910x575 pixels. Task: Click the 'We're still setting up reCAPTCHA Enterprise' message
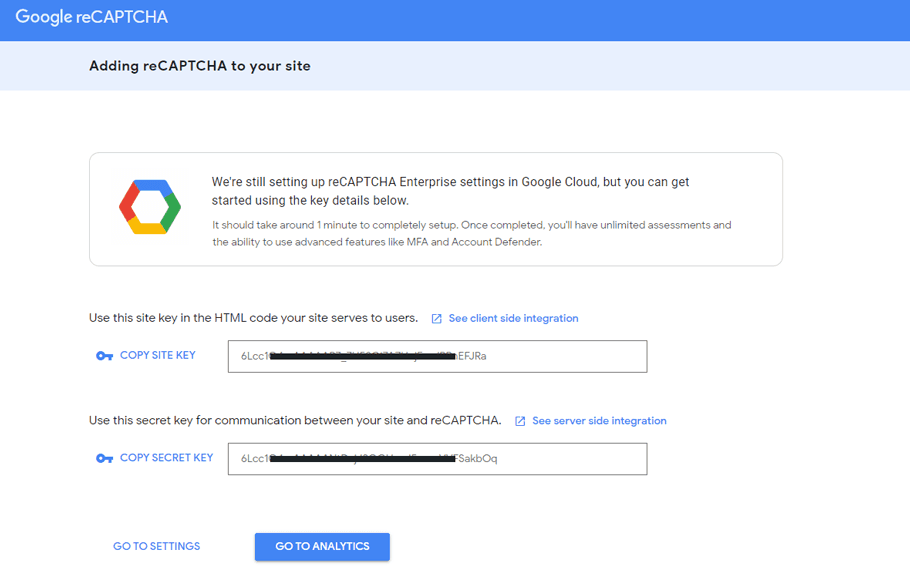pyautogui.click(x=450, y=191)
